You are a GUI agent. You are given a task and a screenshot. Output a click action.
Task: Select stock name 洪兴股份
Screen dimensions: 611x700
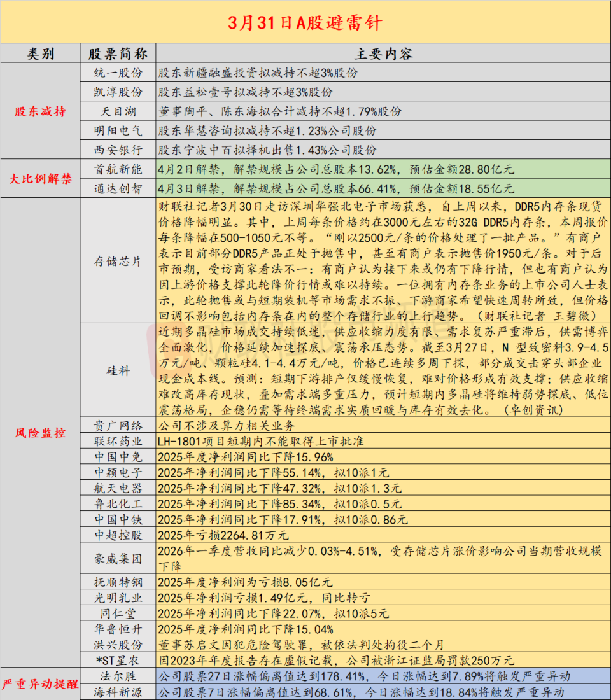[118, 644]
